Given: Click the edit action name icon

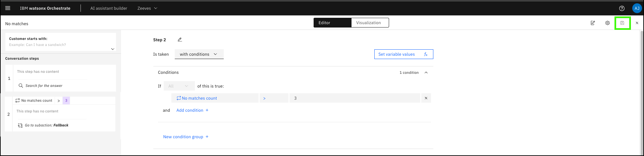Looking at the screenshot, I should pos(593,23).
